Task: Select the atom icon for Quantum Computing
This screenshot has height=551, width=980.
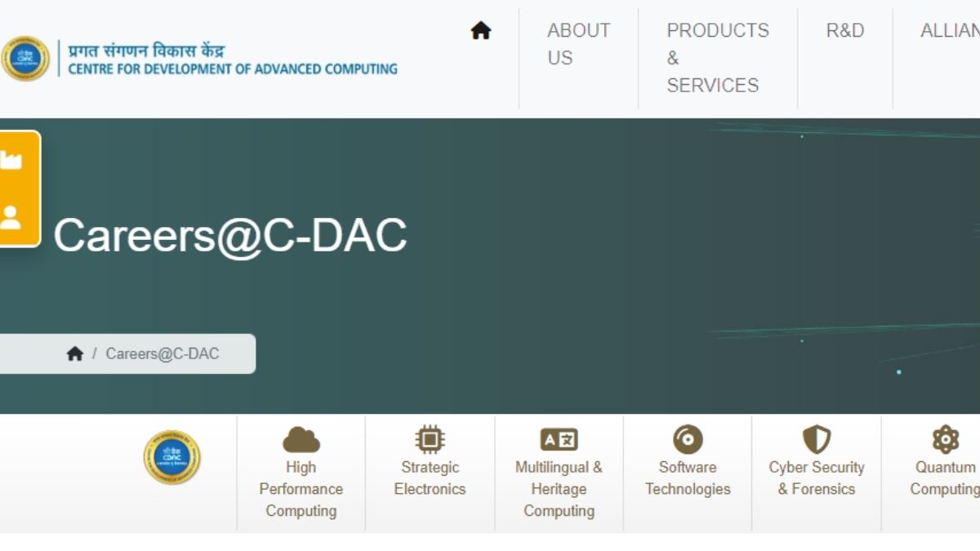Action: click(945, 440)
